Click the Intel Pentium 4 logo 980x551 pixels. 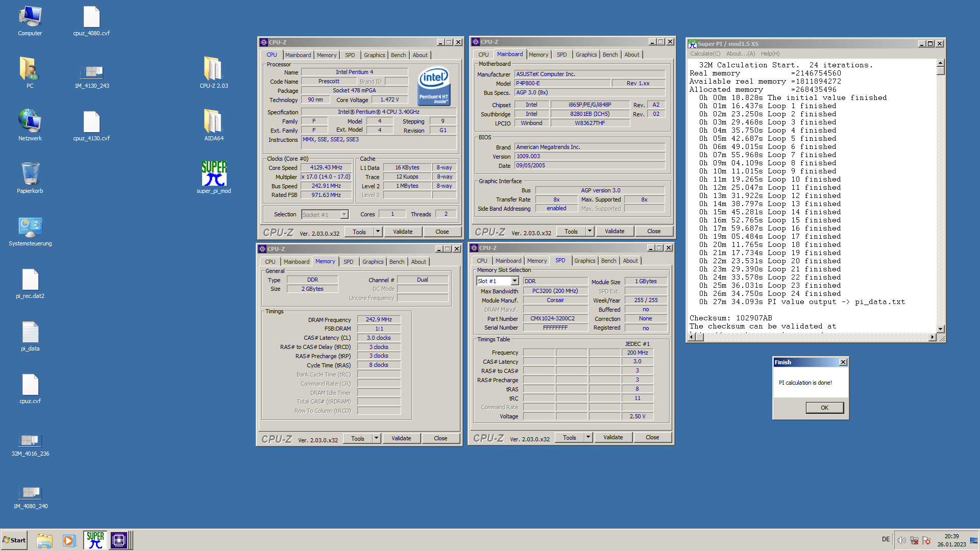point(434,86)
